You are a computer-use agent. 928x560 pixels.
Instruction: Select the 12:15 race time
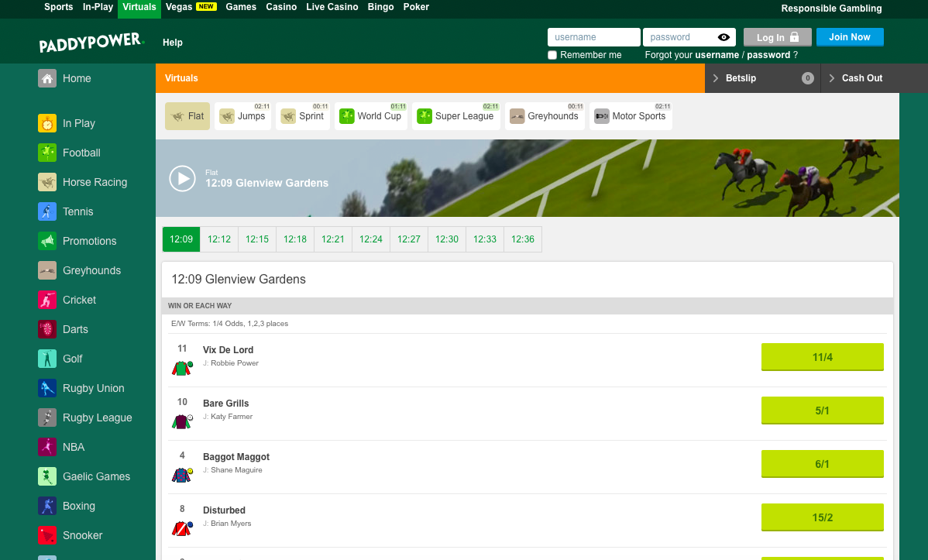tap(257, 239)
